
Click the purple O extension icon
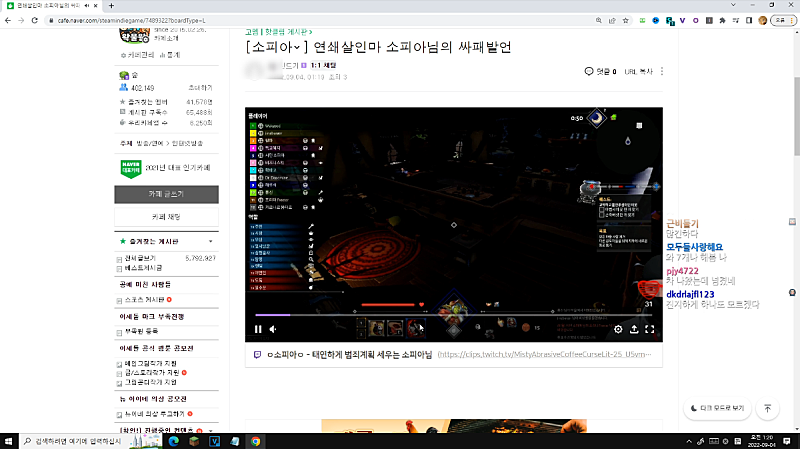click(x=695, y=20)
